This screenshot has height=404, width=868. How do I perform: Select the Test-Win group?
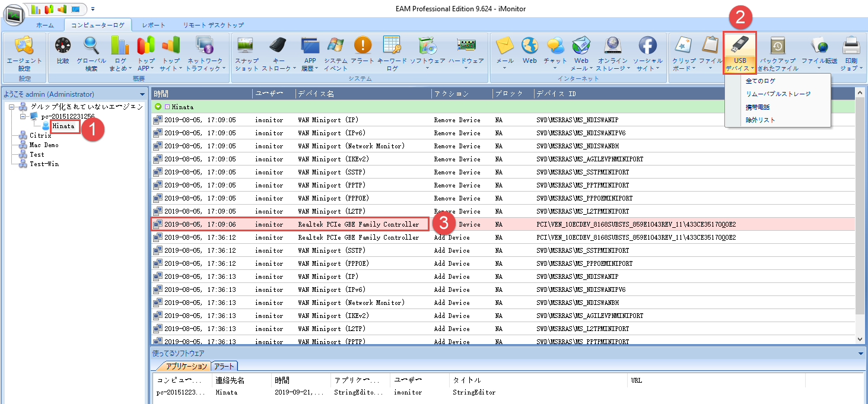tap(44, 164)
